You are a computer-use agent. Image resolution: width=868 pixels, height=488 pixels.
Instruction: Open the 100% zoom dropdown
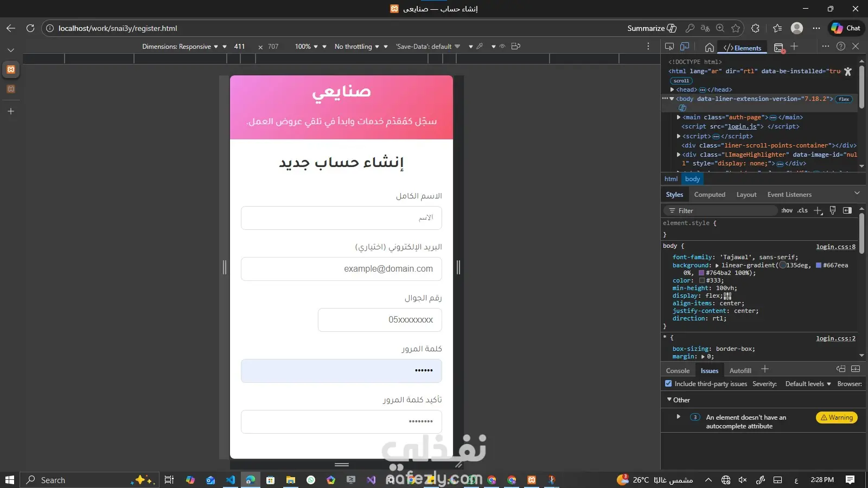click(x=306, y=47)
